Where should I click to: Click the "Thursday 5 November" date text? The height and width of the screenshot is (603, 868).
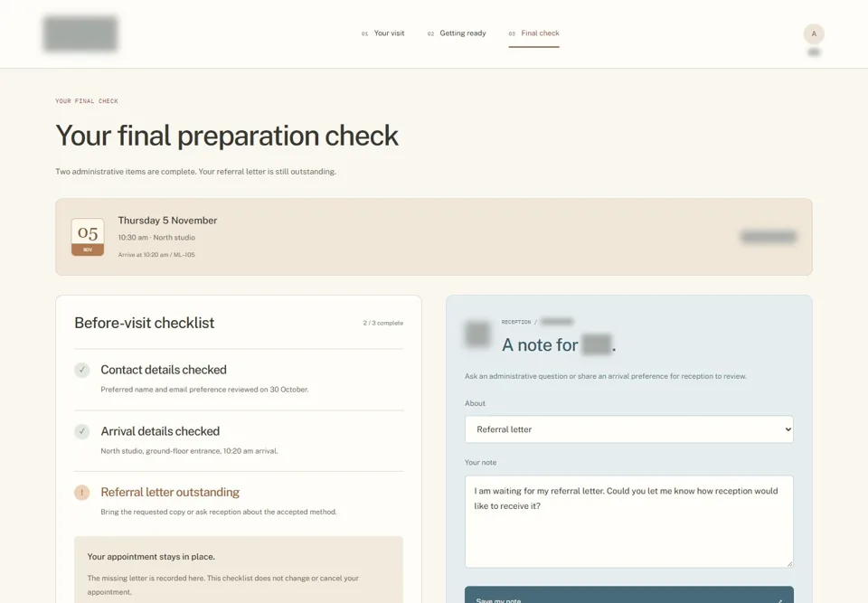[167, 221]
